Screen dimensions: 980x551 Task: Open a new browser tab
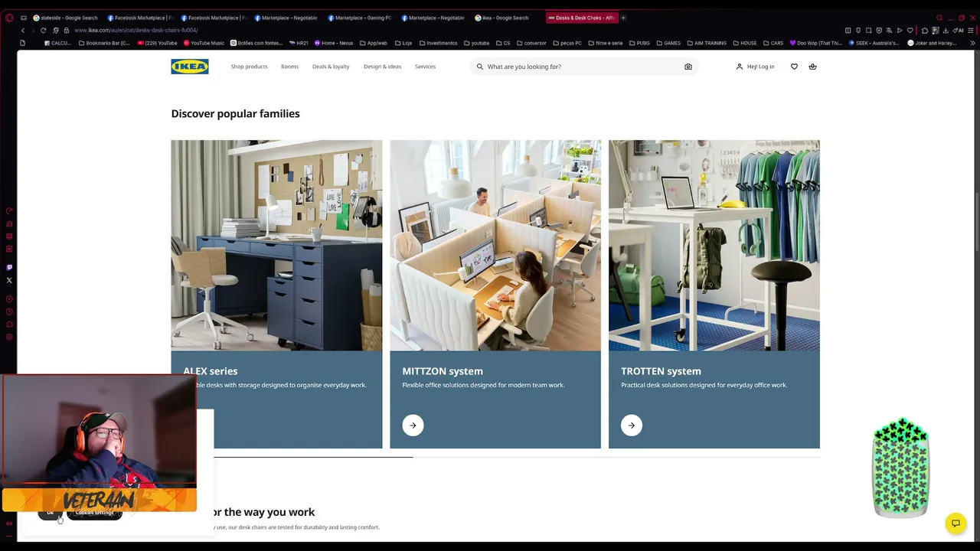pos(623,18)
